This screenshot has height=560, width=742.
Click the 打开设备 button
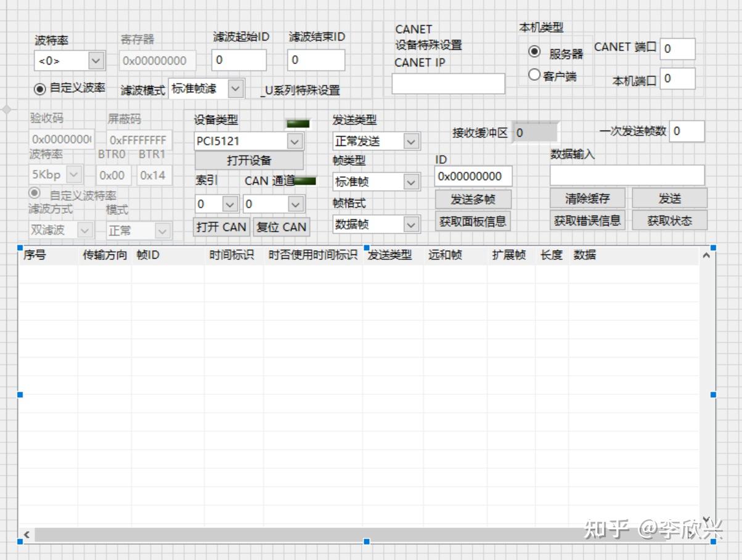[249, 160]
